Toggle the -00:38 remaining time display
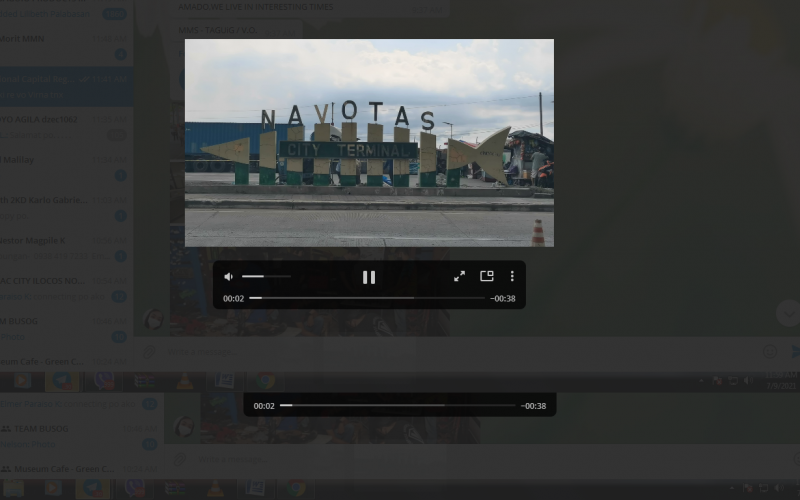Image resolution: width=800 pixels, height=500 pixels. [x=503, y=298]
